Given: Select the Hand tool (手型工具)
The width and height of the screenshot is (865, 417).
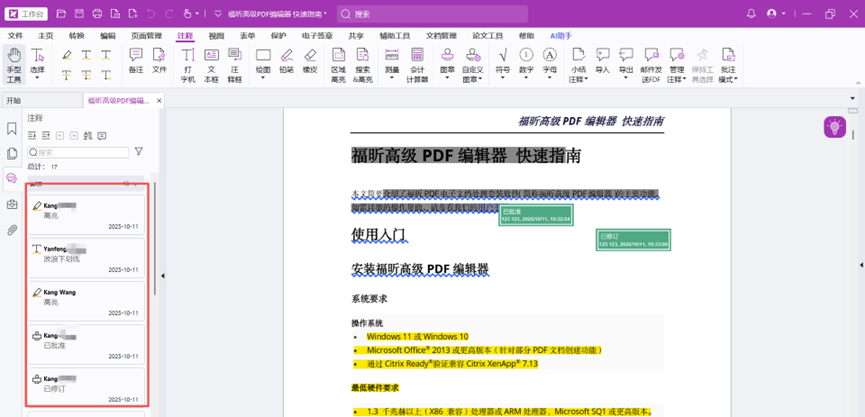Looking at the screenshot, I should [x=14, y=63].
